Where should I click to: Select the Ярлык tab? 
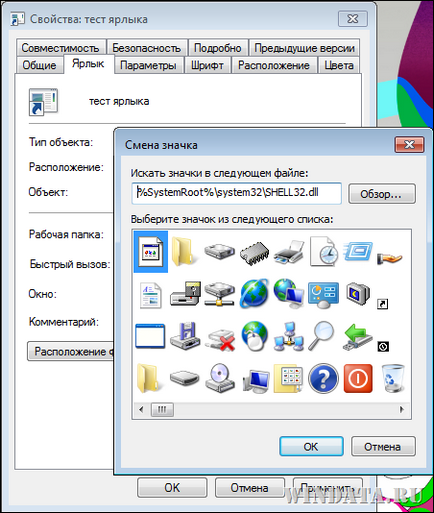point(88,64)
